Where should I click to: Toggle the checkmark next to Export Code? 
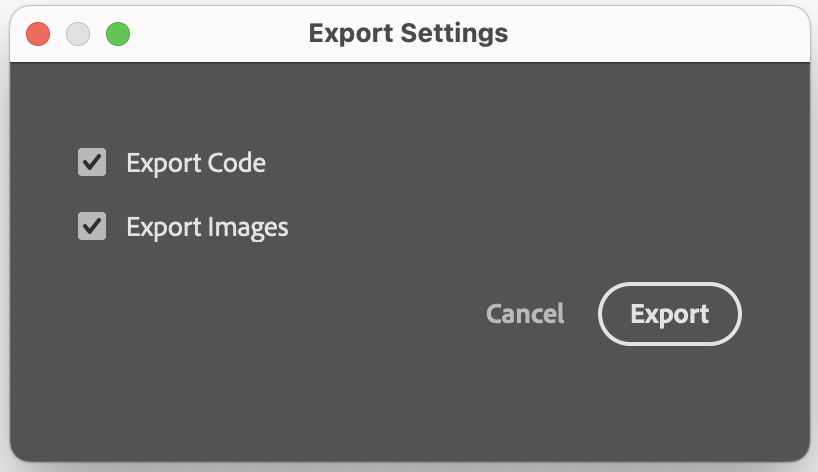[92, 162]
